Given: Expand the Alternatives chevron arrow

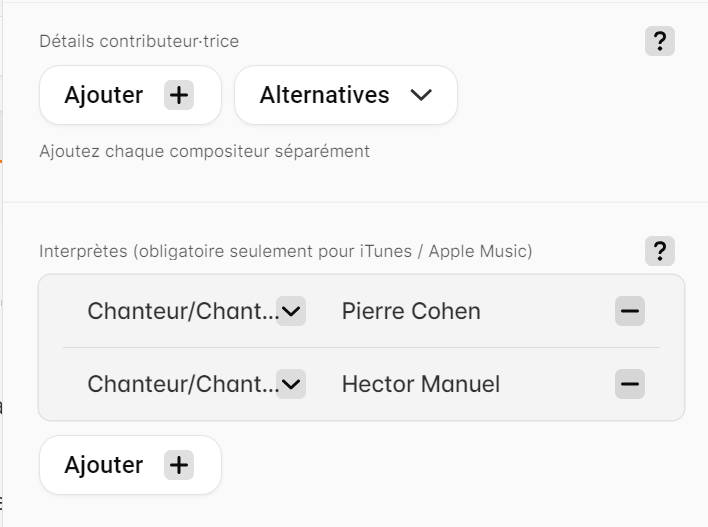Looking at the screenshot, I should coord(421,95).
